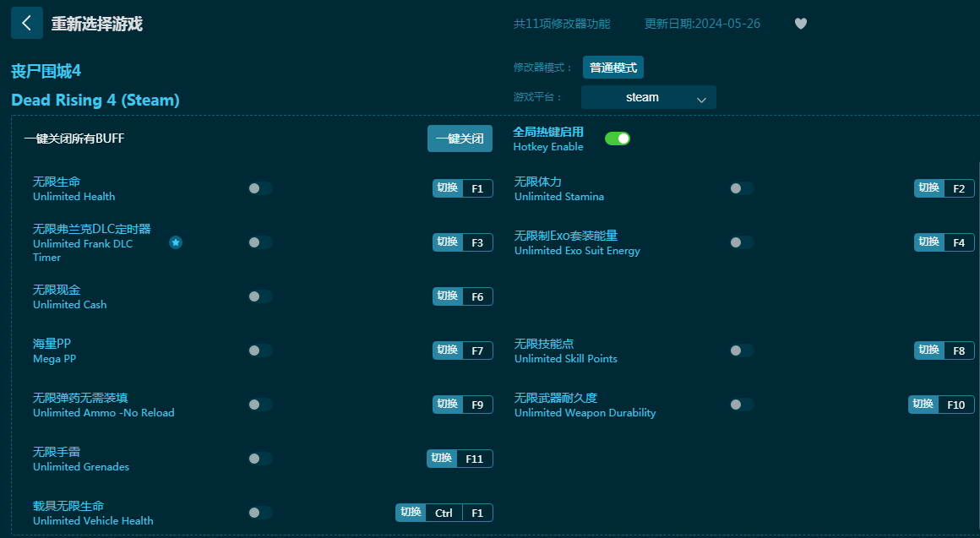Click the F11 hotkey field

point(475,459)
